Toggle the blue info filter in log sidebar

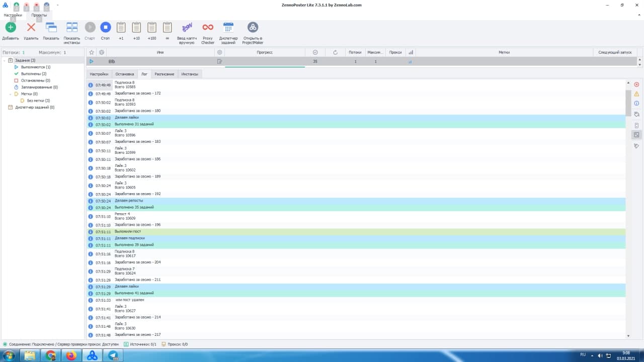point(636,104)
